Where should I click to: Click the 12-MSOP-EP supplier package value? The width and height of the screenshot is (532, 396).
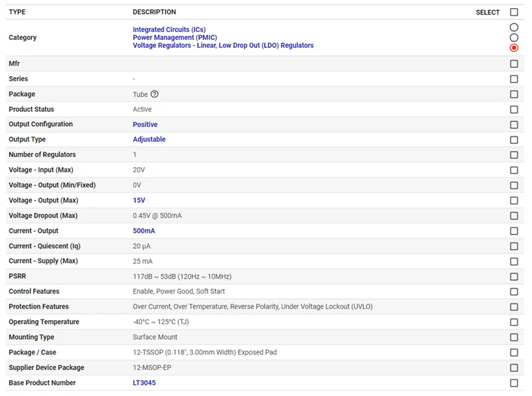pos(152,367)
